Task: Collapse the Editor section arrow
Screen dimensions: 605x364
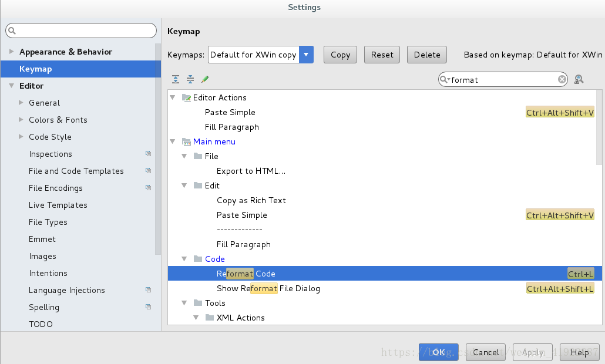Action: click(x=12, y=86)
